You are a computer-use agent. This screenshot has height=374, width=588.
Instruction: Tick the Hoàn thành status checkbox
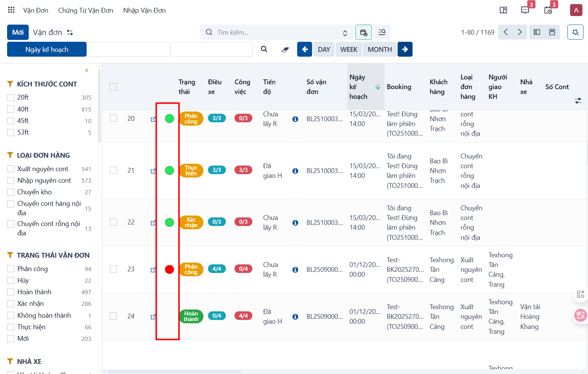click(x=10, y=292)
